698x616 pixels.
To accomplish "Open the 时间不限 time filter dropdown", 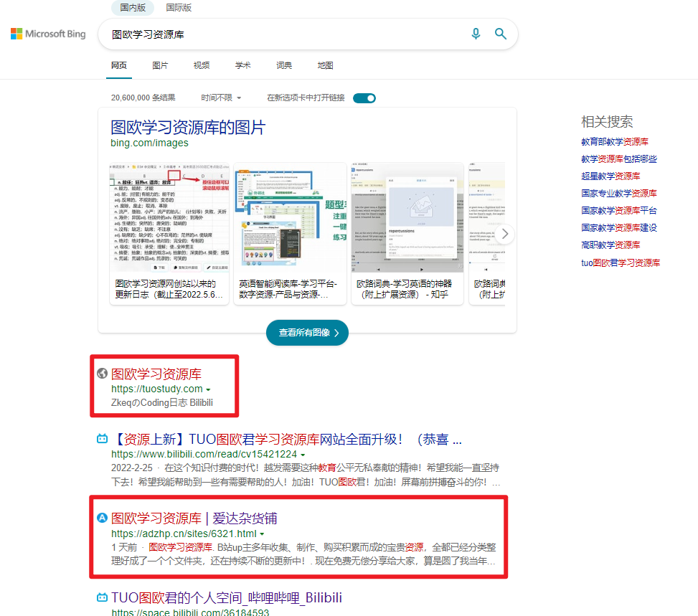I will (221, 98).
